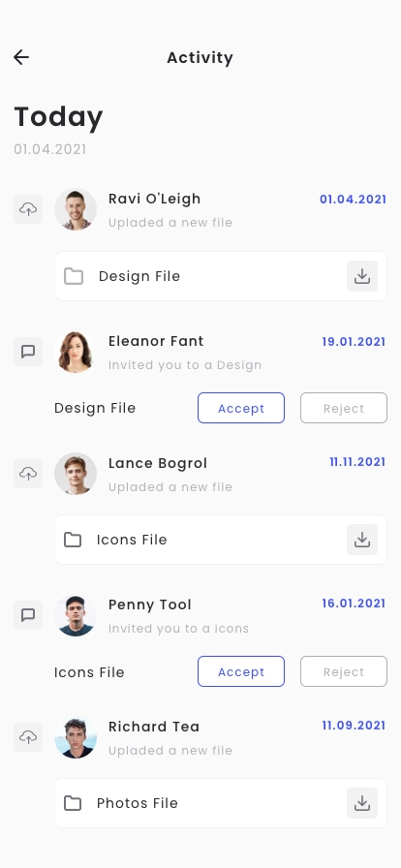This screenshot has height=868, width=401.
Task: Click folder icon in Icons File card
Action: coord(73,540)
